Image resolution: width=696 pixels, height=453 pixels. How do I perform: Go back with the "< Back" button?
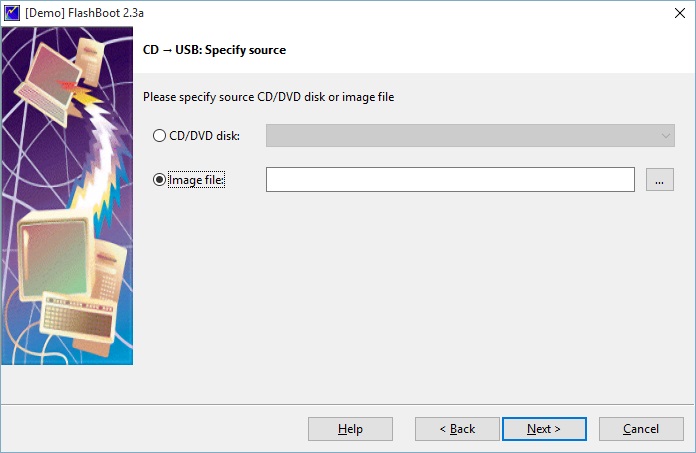pos(457,429)
